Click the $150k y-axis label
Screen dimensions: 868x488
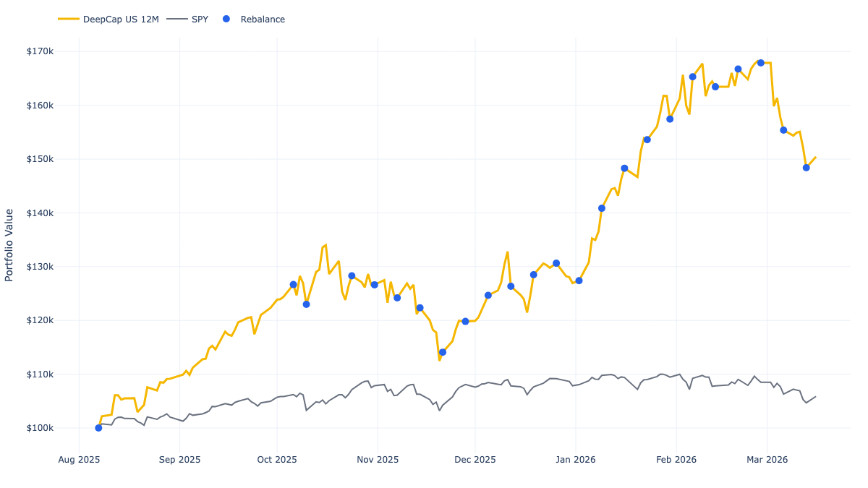pyautogui.click(x=39, y=159)
